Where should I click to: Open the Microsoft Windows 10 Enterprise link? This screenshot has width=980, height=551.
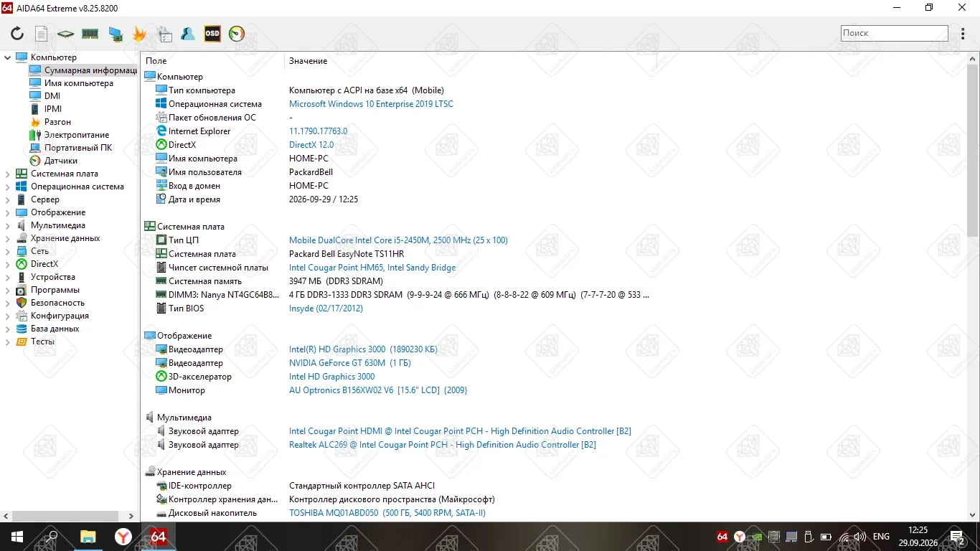[371, 104]
